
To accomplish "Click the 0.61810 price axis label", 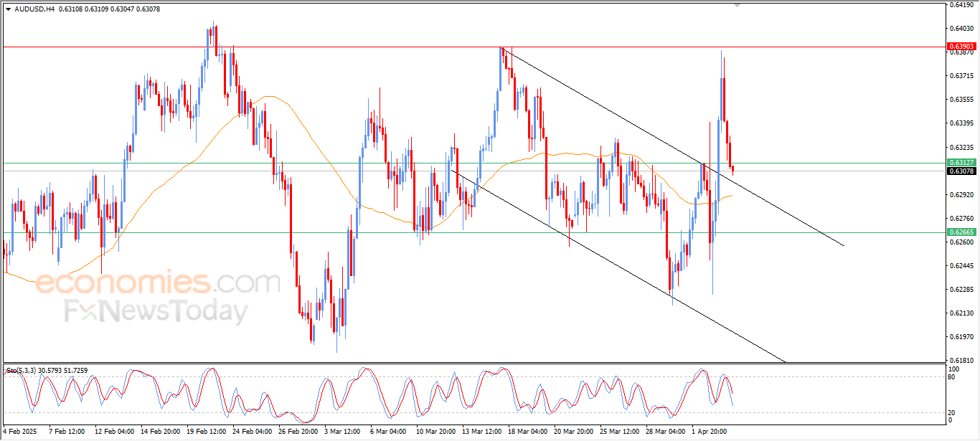I will [961, 360].
